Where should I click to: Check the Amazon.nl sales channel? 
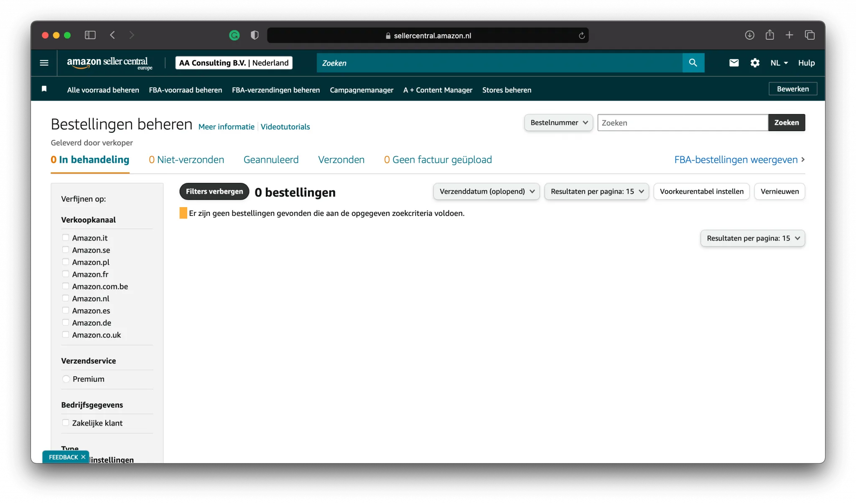click(66, 298)
